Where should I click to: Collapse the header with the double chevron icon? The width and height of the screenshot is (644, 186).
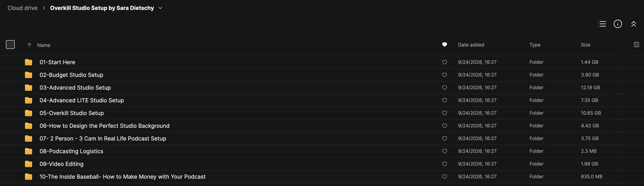pos(633,24)
